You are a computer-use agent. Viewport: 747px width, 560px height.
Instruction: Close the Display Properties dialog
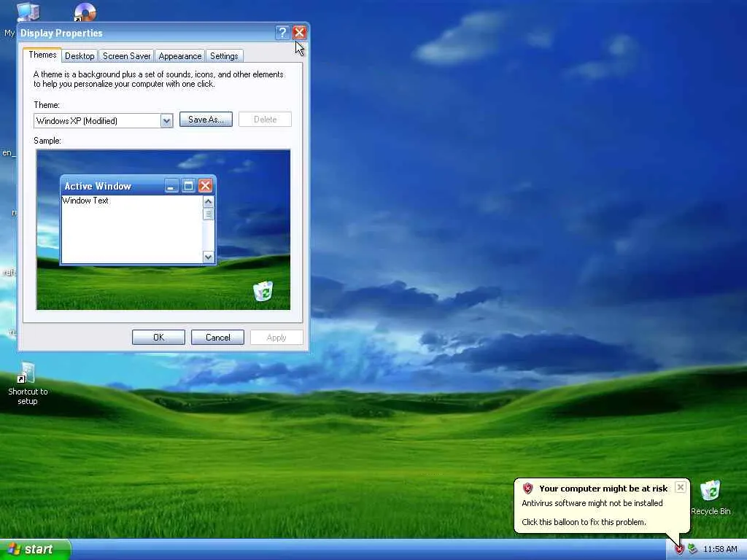tap(299, 32)
